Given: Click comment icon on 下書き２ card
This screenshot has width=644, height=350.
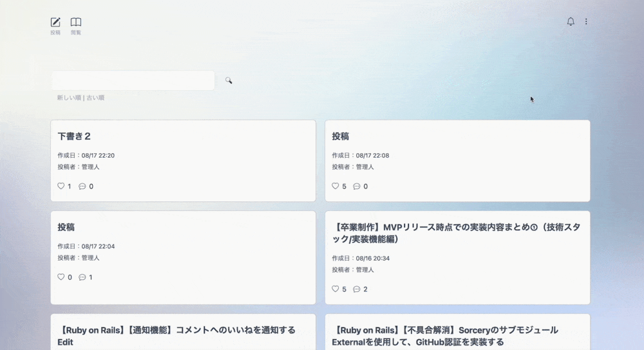Looking at the screenshot, I should (82, 187).
